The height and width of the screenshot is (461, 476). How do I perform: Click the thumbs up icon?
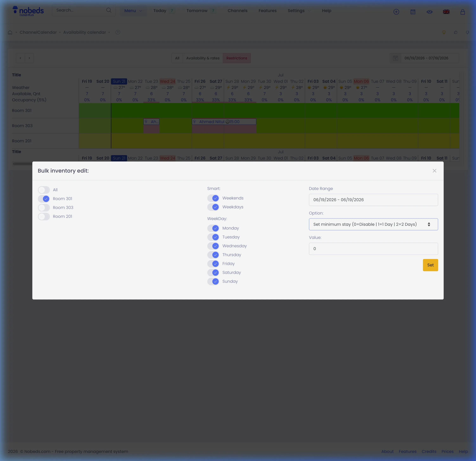click(456, 32)
